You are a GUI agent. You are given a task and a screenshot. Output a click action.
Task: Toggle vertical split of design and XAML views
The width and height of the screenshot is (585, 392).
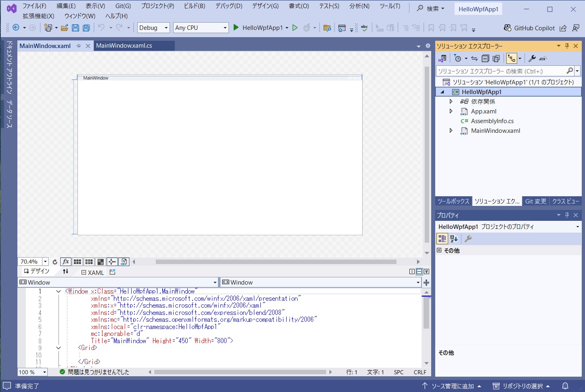point(411,271)
